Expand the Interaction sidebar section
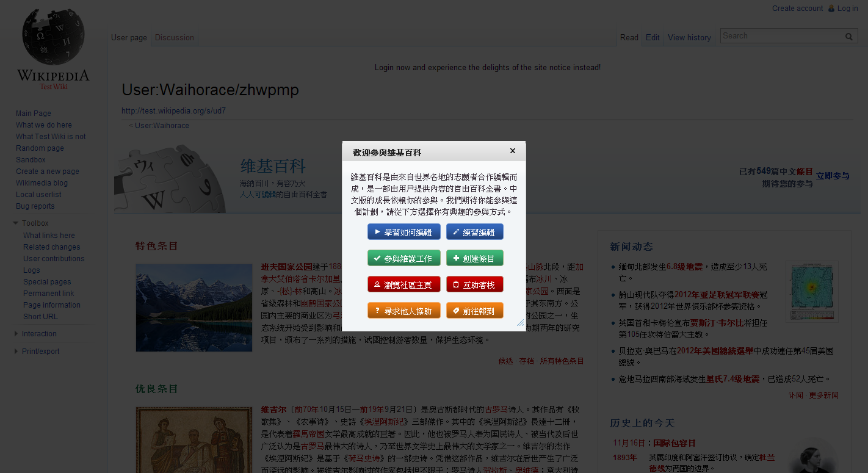Viewport: 868px width, 473px height. click(x=39, y=334)
